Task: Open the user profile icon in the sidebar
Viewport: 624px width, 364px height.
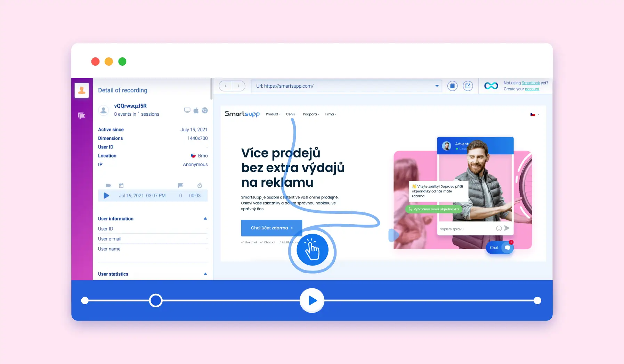Action: pos(82,90)
